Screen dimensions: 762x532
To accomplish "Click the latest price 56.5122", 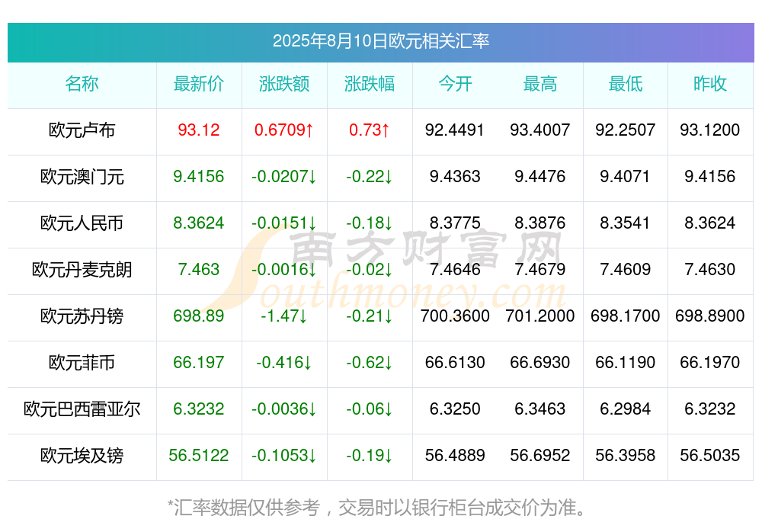I will tap(199, 455).
